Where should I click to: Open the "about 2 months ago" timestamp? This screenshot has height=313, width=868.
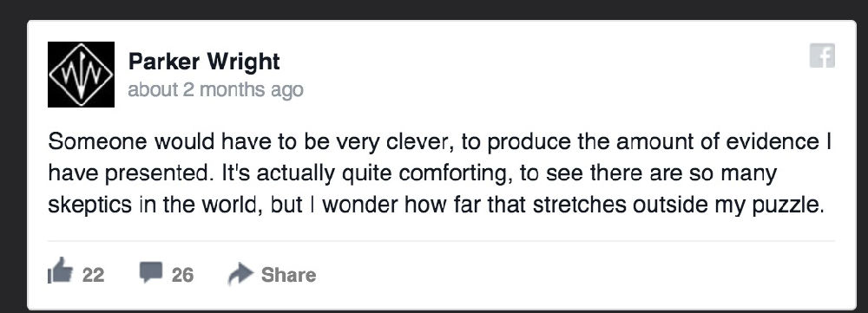pos(215,89)
